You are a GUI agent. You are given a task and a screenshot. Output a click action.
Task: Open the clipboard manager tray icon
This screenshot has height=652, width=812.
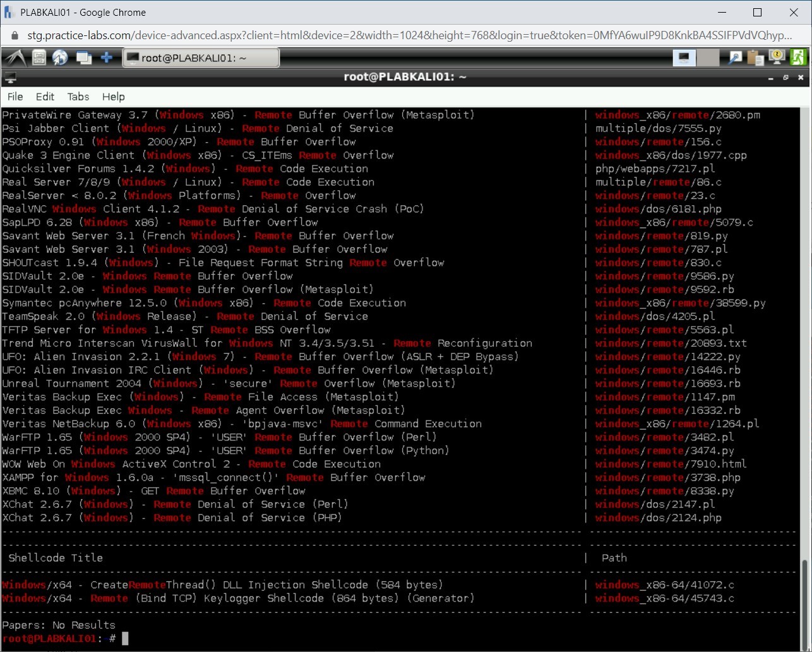756,58
